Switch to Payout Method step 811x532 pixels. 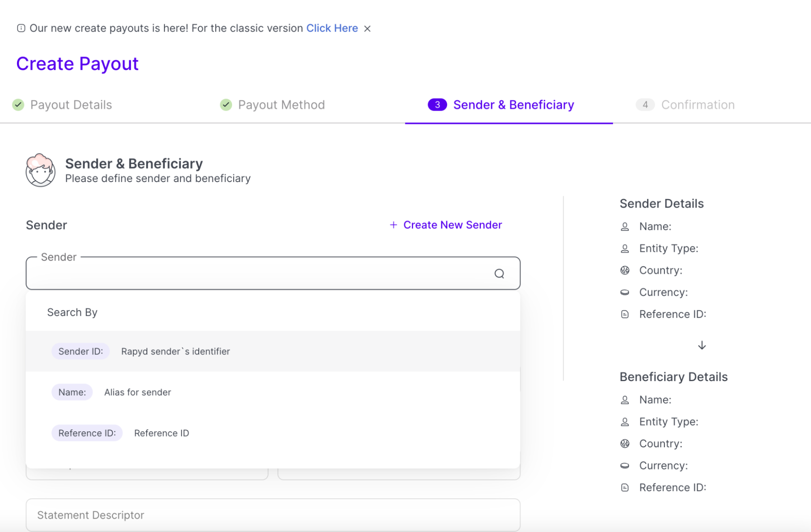[281, 105]
